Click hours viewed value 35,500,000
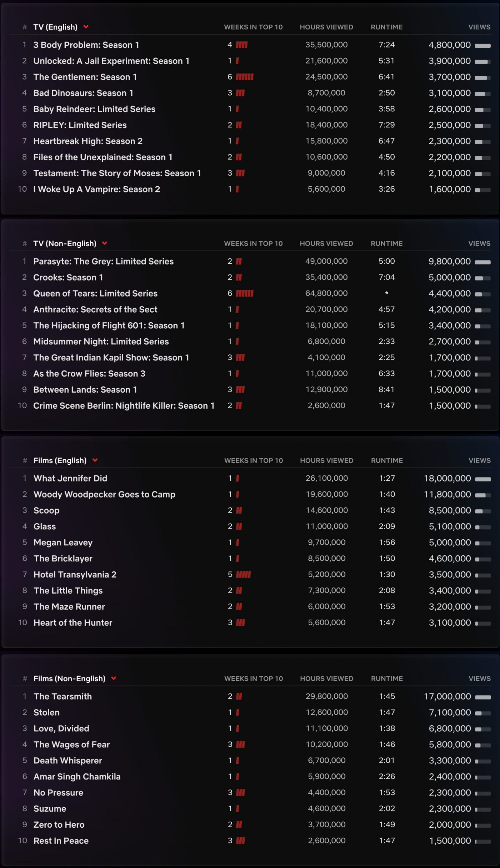 (326, 45)
